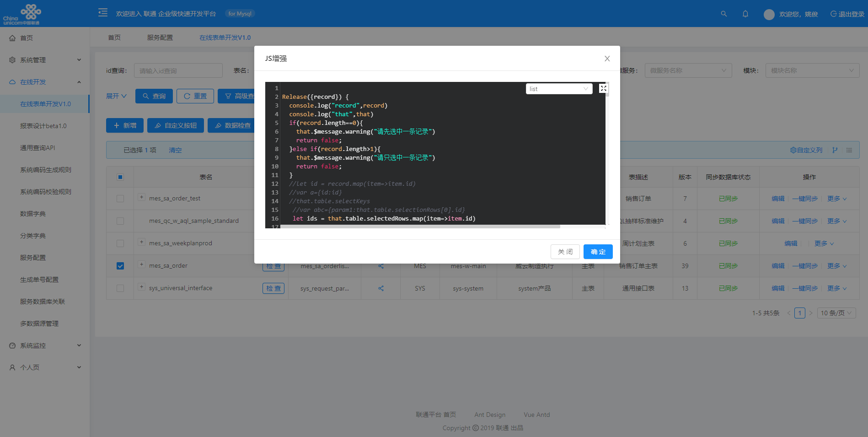Click 一键同步 for the mes_sa_order row
This screenshot has width=868, height=437.
click(x=805, y=266)
